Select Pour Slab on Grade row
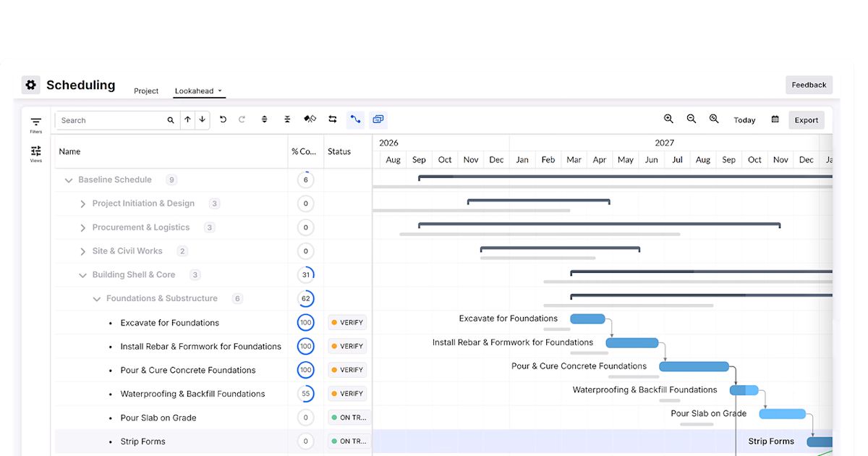 [213, 418]
